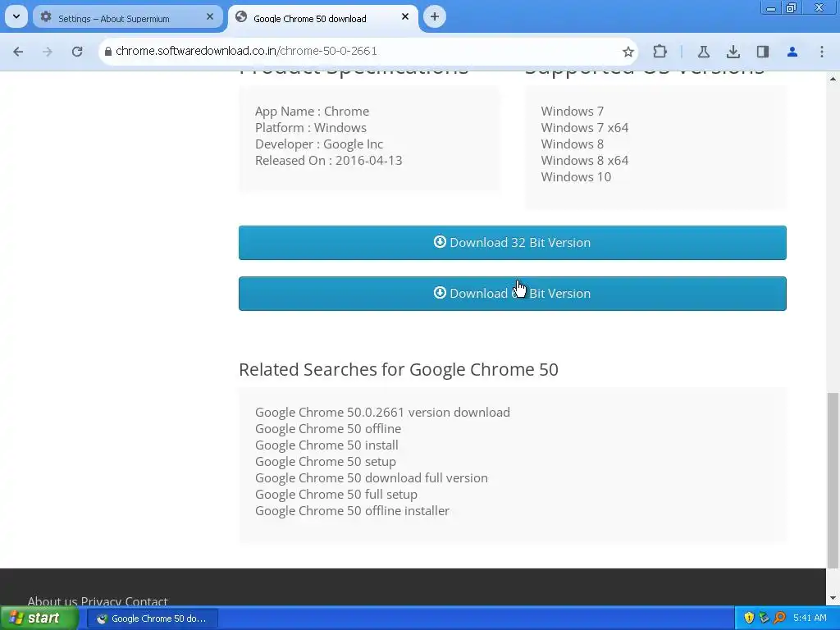Click 'Windows 7 x64' entry
The height and width of the screenshot is (630, 840).
click(x=584, y=128)
